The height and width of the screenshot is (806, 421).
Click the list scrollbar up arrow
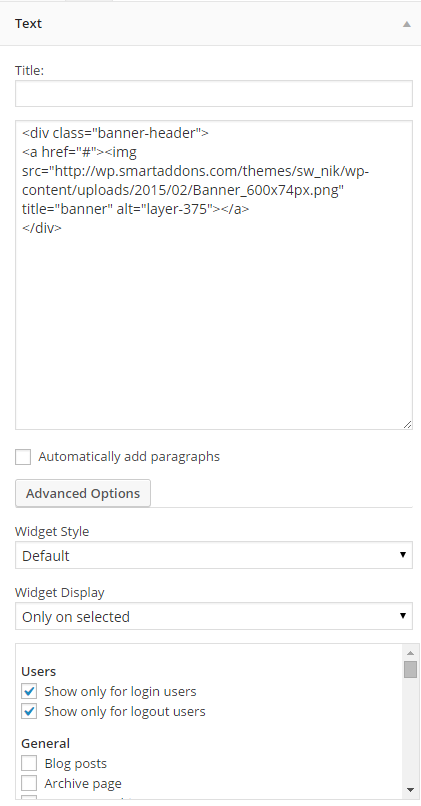tap(410, 653)
